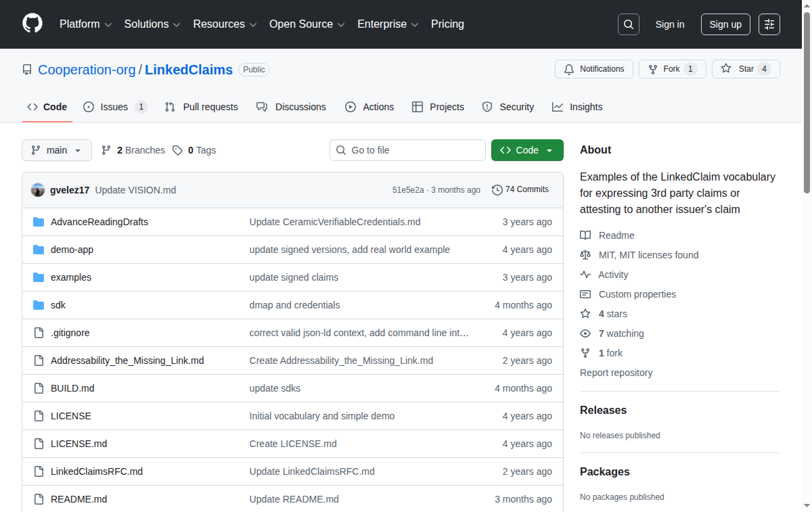Image resolution: width=812 pixels, height=512 pixels.
Task: Open the command palette icon top right
Action: [x=769, y=24]
